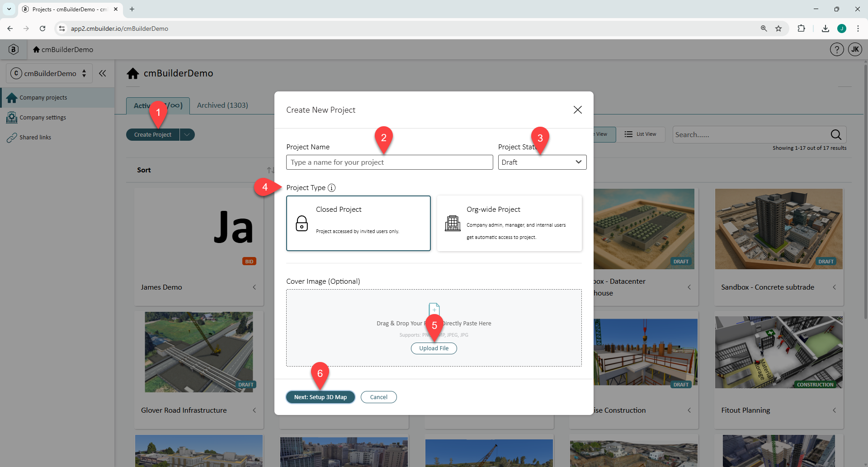This screenshot has height=467, width=868.
Task: Click the Sort label
Action: click(144, 170)
